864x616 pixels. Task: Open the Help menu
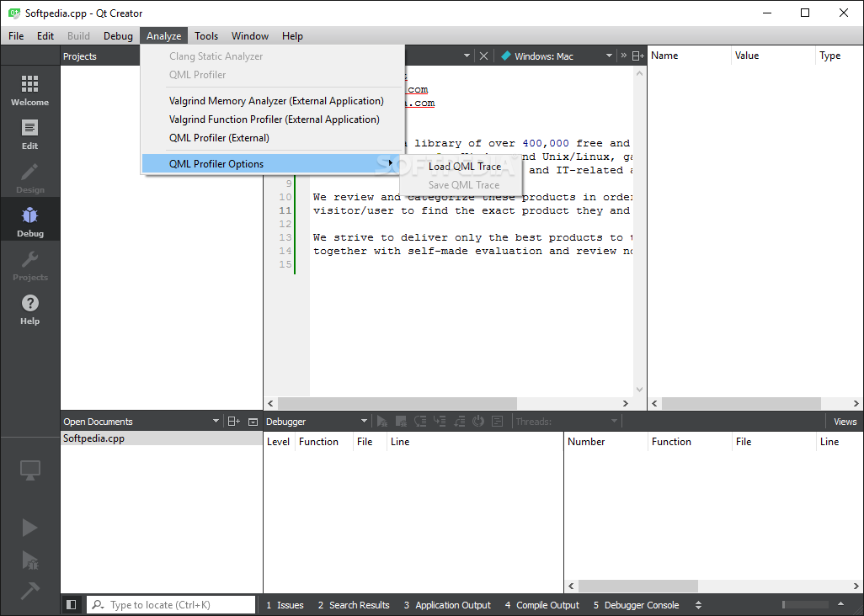292,36
